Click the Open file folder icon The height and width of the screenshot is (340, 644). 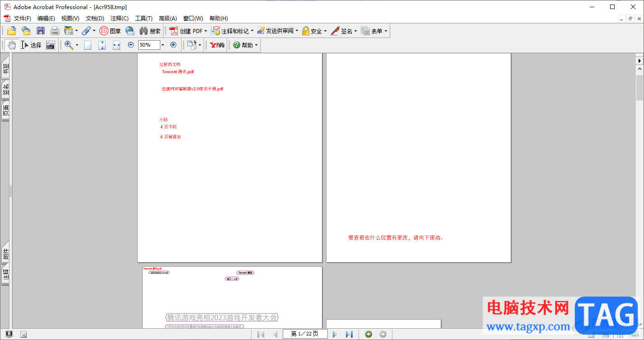(12, 31)
